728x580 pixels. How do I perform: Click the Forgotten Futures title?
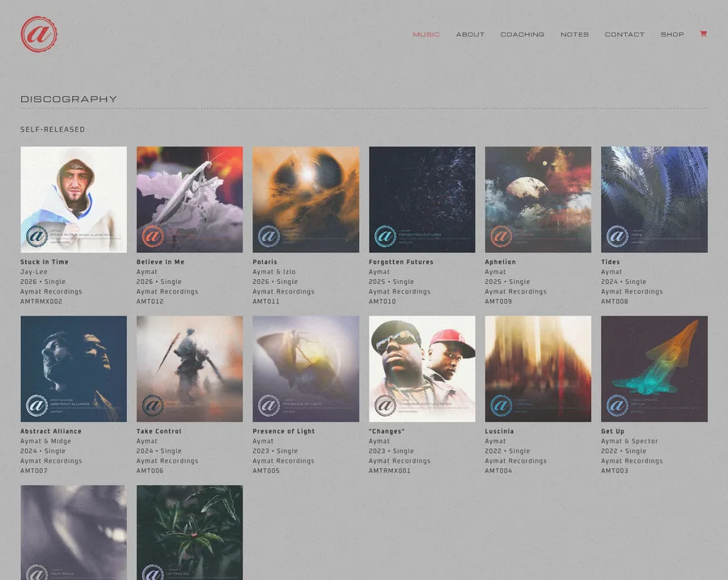(x=400, y=262)
